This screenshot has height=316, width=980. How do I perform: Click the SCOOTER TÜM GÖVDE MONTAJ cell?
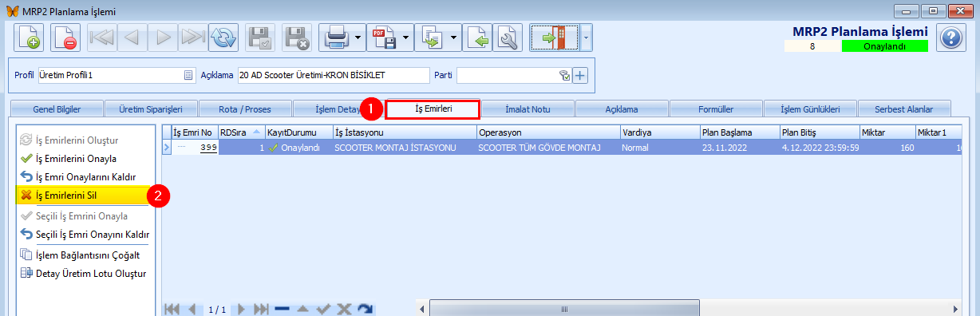tap(547, 147)
